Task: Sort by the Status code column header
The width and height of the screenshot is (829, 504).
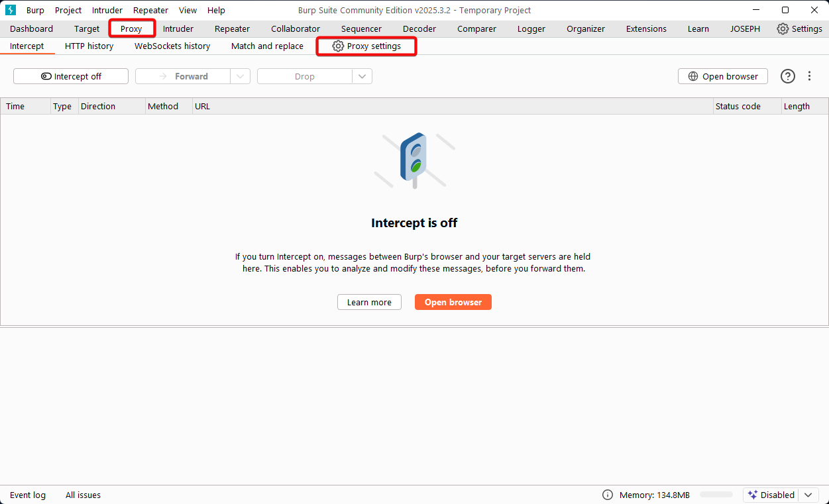Action: [738, 106]
